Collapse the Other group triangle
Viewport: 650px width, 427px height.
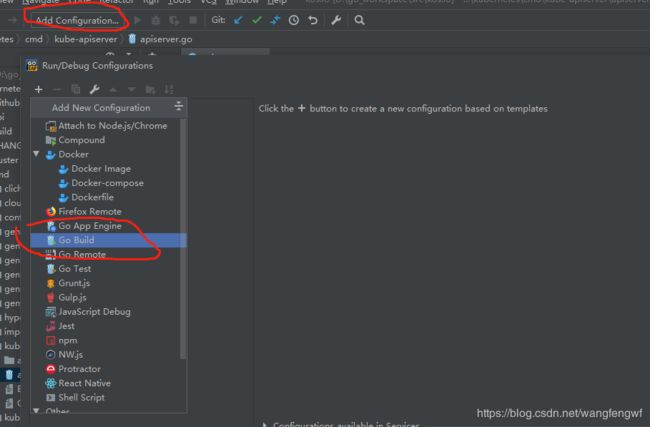tap(36, 410)
